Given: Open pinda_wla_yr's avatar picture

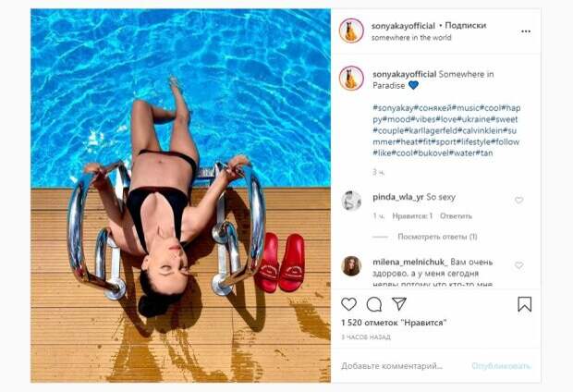Looking at the screenshot, I should (351, 201).
